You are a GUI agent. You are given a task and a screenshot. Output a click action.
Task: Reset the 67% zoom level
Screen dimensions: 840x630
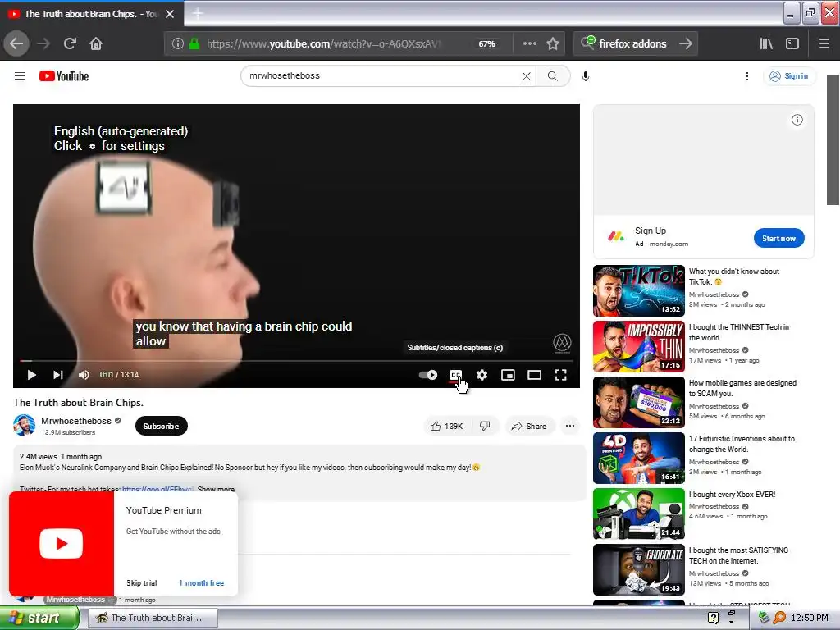[487, 44]
